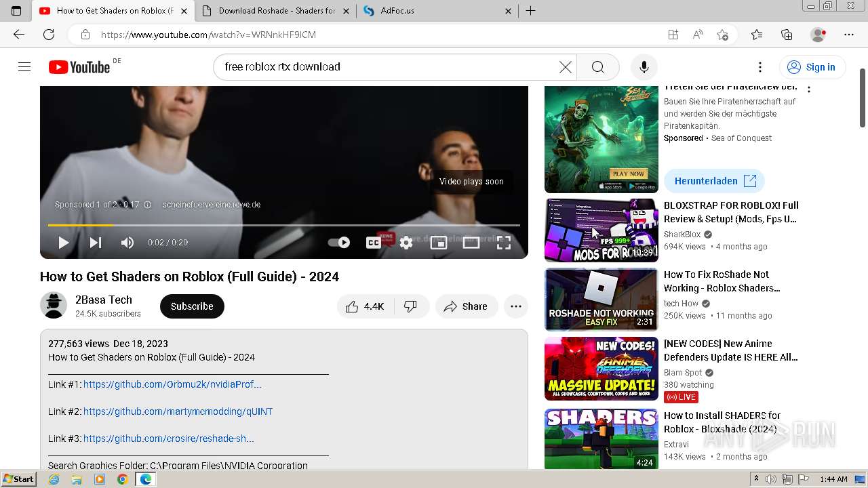
Task: Open YouTube settings three-dot menu
Action: 760,66
